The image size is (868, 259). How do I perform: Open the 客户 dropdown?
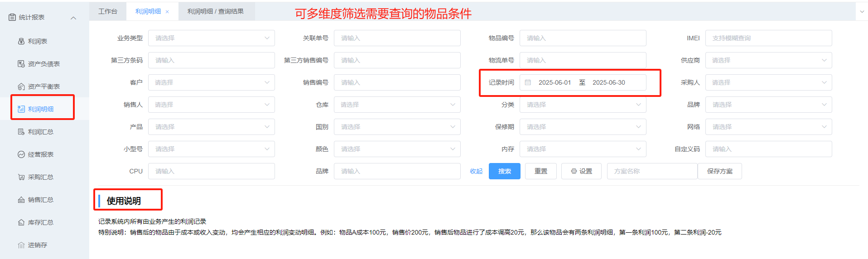click(x=212, y=82)
